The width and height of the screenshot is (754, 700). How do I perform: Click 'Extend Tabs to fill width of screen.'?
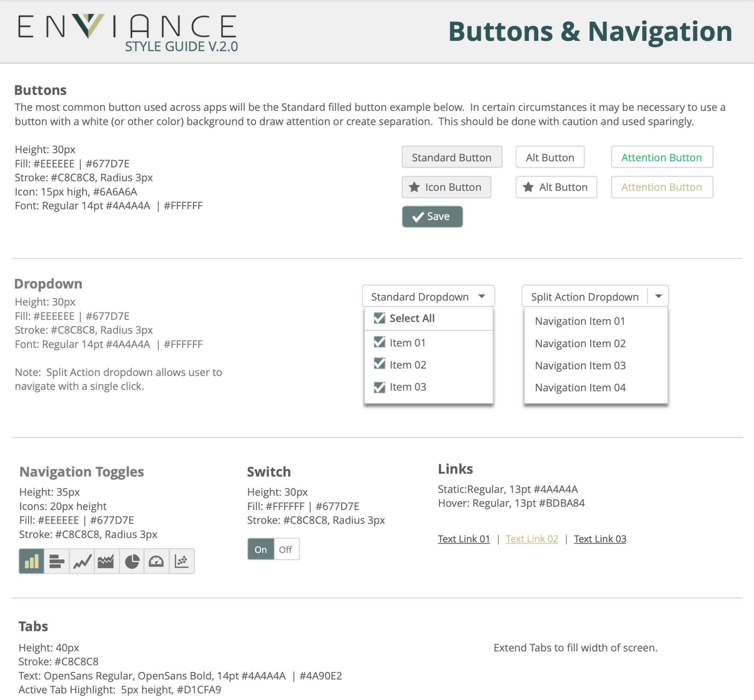(x=575, y=648)
